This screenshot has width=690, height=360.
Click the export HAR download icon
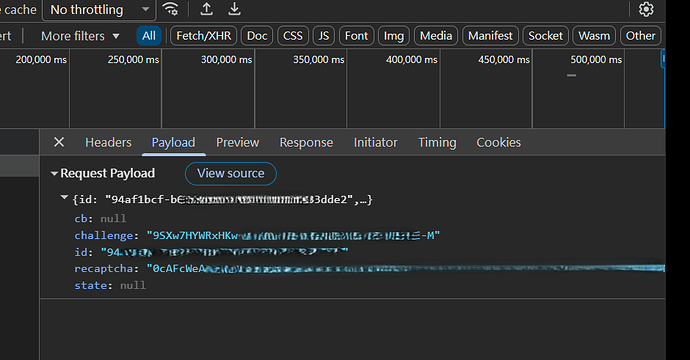(235, 9)
